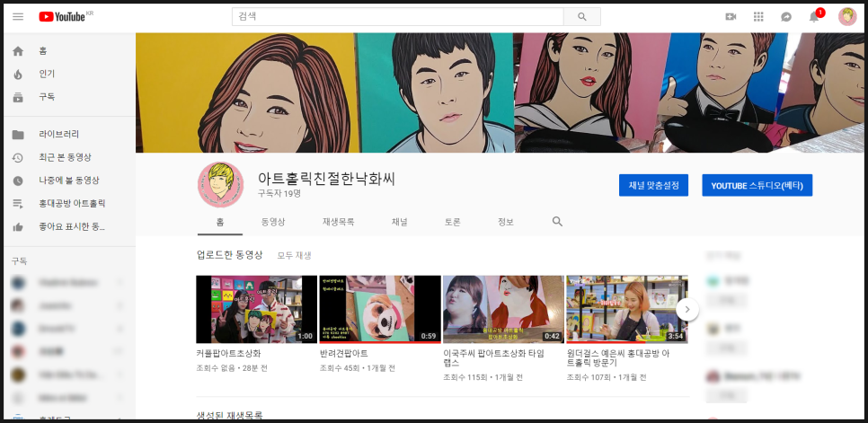Open the account avatar menu
This screenshot has width=868, height=423.
pyautogui.click(x=847, y=16)
